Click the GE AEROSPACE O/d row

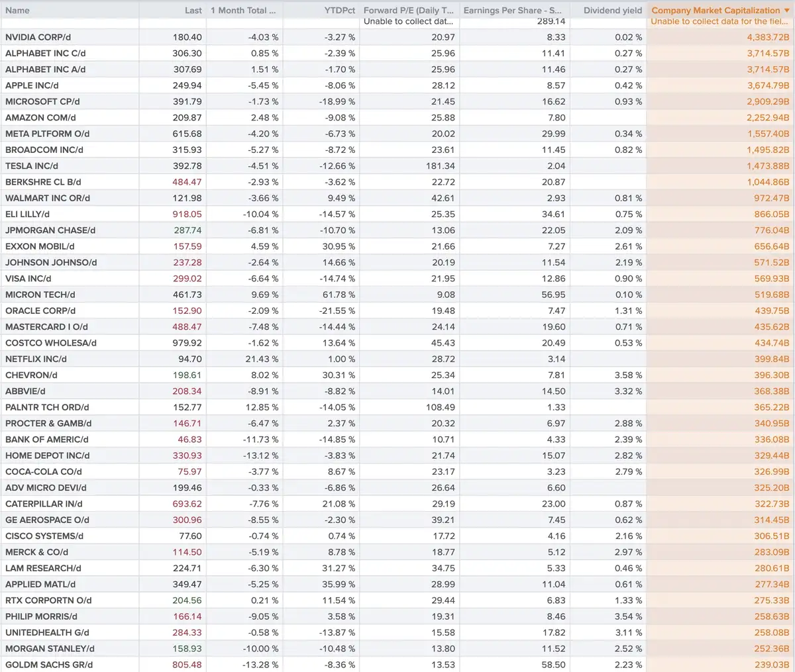(x=397, y=520)
